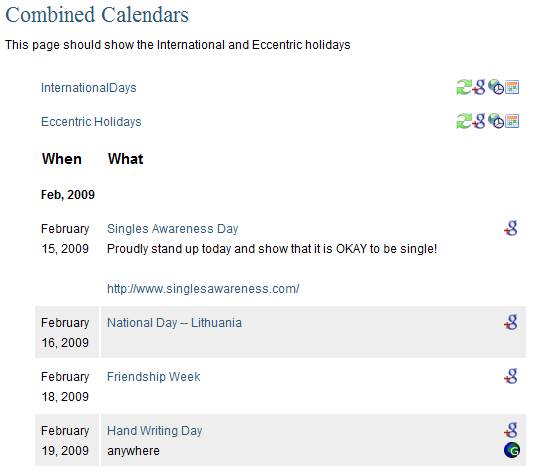Open calendar grid view for InternationalDays
Image resolution: width=544 pixels, height=473 pixels.
click(512, 87)
